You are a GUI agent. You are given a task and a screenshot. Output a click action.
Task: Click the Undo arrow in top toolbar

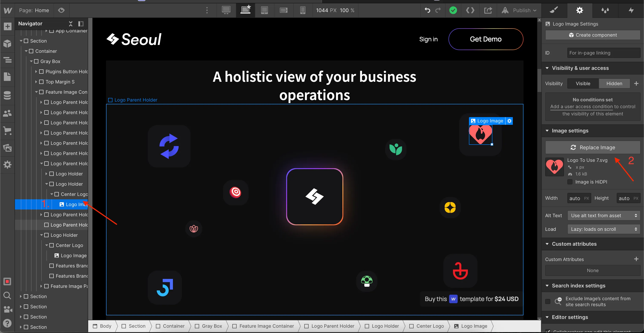click(x=427, y=10)
